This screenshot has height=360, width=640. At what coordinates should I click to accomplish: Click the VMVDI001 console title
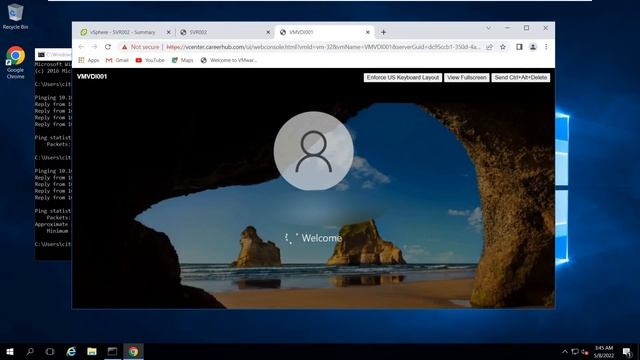click(92, 76)
